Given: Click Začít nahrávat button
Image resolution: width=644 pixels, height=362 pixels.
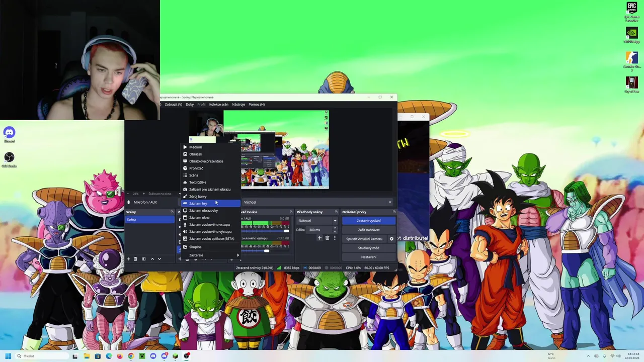Looking at the screenshot, I should pyautogui.click(x=369, y=230).
